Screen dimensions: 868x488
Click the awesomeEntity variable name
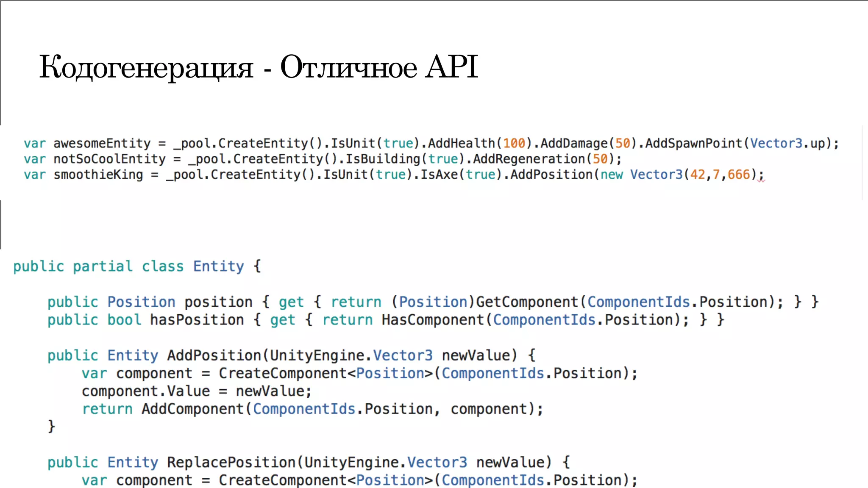point(102,143)
